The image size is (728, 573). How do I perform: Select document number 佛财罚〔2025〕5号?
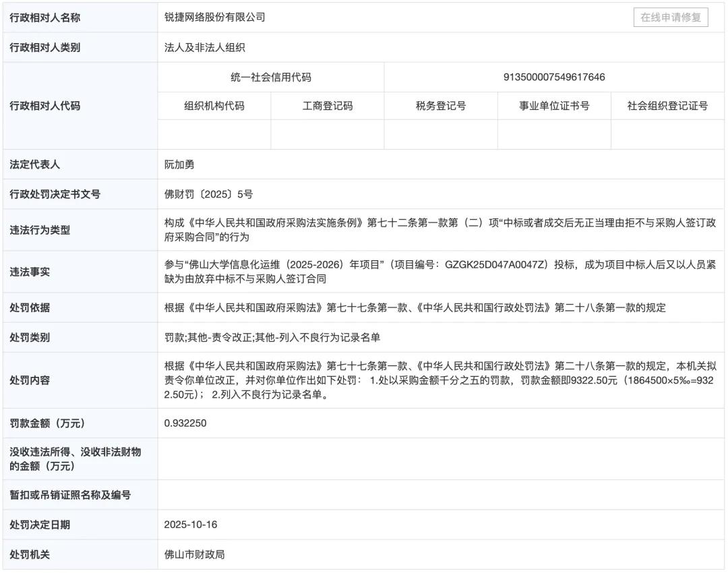click(x=208, y=194)
